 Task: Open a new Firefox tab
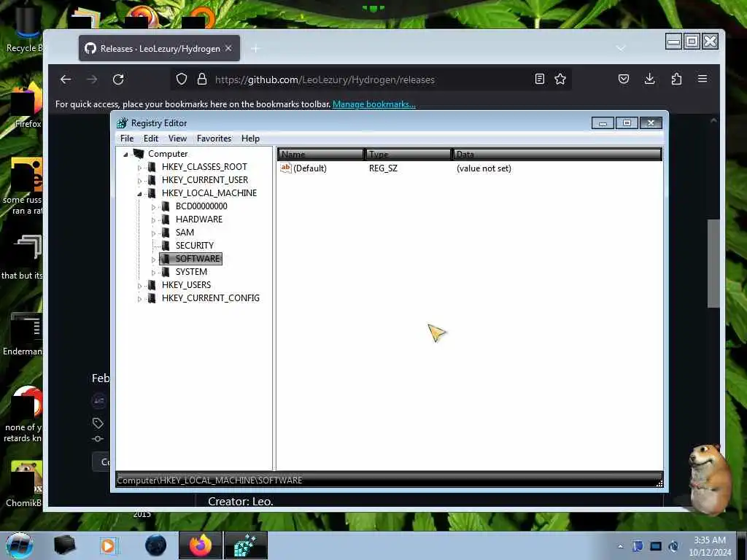(256, 49)
